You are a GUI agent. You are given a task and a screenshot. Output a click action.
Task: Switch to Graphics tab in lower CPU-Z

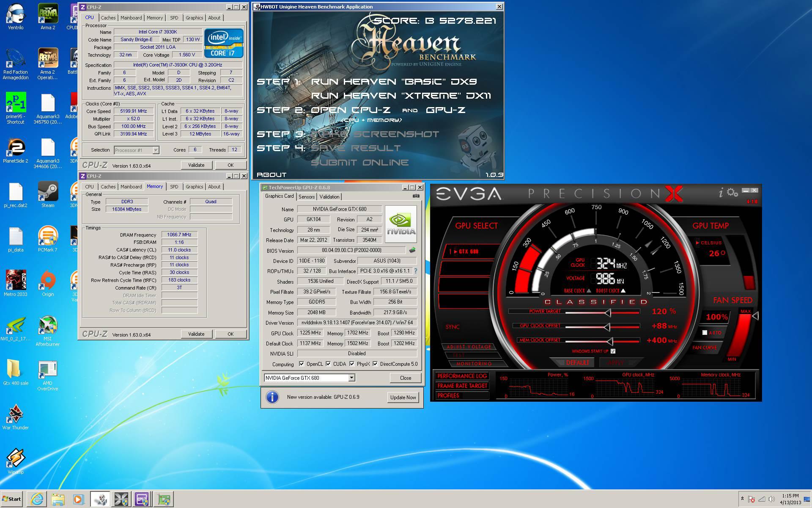tap(194, 187)
